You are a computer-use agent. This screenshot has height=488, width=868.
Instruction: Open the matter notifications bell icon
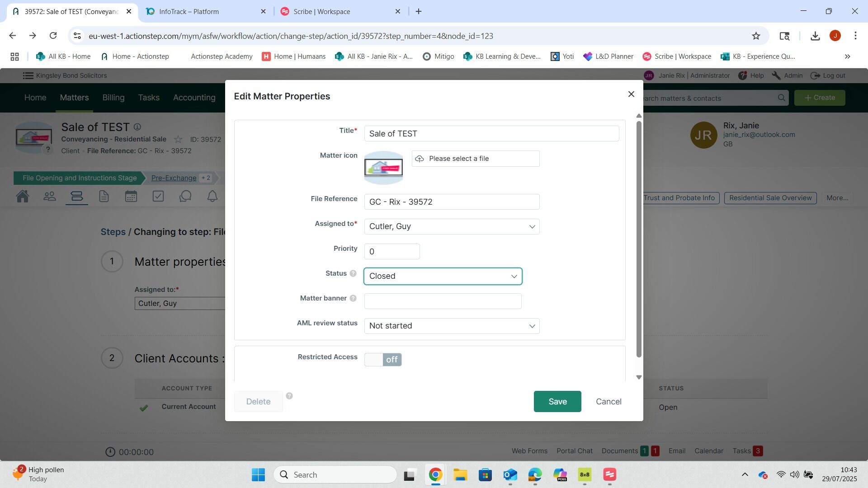[x=212, y=197]
